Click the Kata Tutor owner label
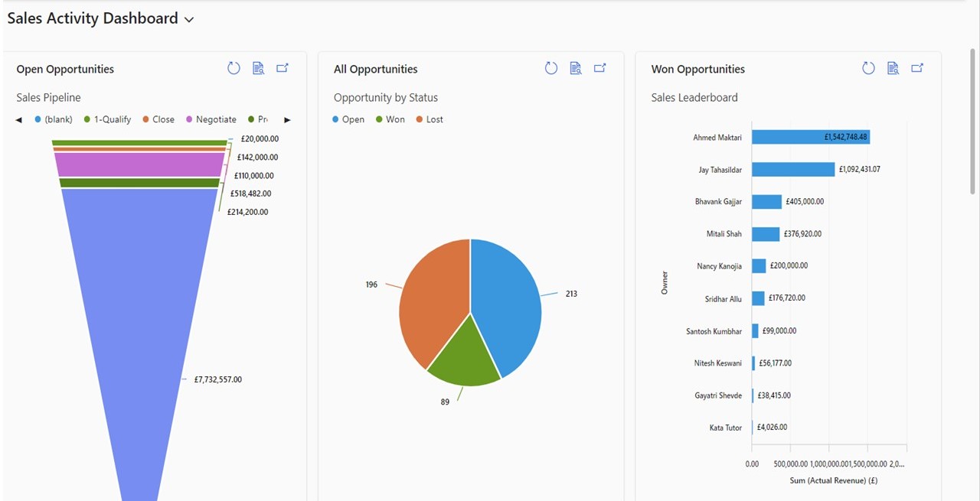Image resolution: width=980 pixels, height=501 pixels. click(x=726, y=428)
